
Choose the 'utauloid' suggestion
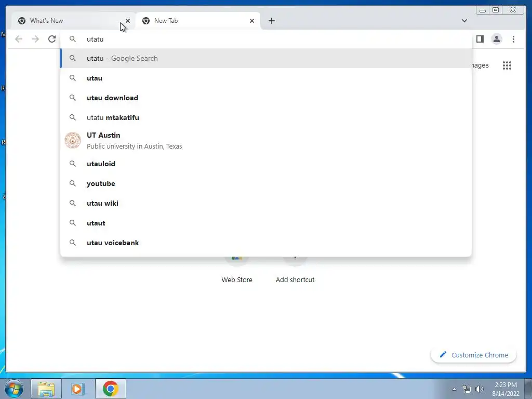coord(265,164)
